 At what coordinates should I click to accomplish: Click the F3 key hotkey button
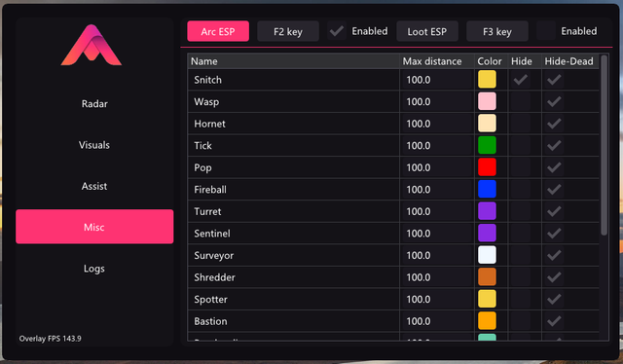coord(497,31)
